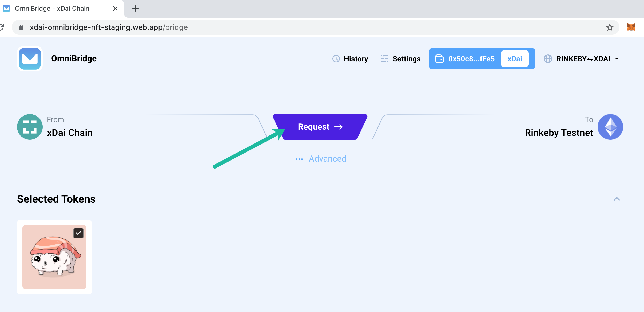Click the xDai Chain text
The width and height of the screenshot is (644, 312).
coord(70,133)
